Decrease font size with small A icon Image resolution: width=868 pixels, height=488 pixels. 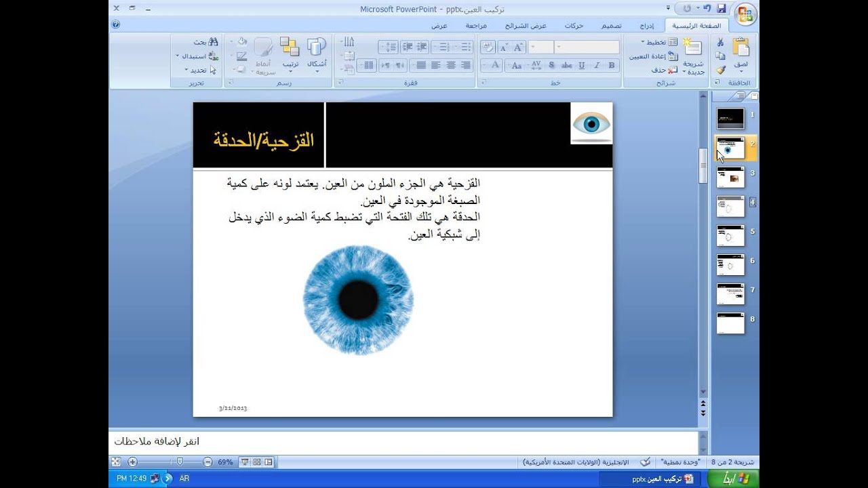coord(503,47)
